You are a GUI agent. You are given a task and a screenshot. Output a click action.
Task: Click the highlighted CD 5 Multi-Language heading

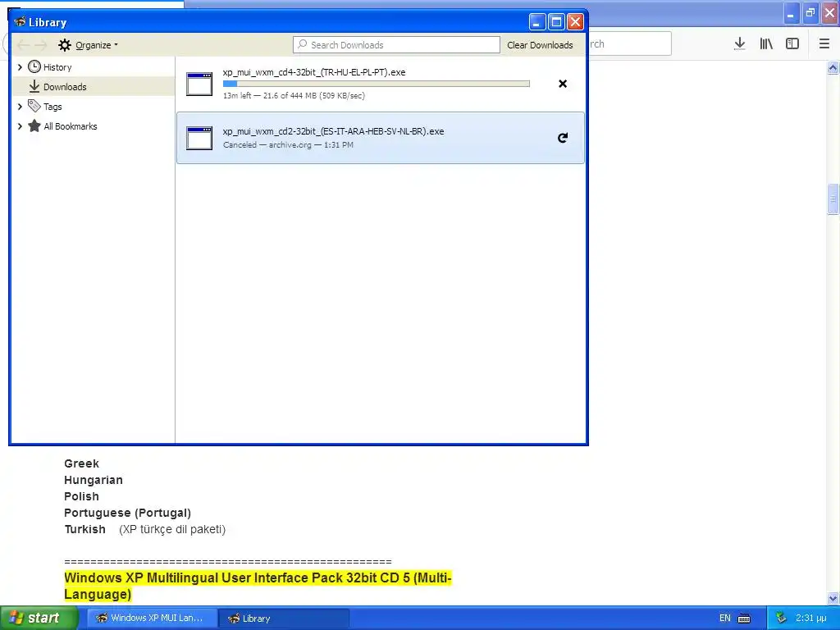[x=258, y=586]
